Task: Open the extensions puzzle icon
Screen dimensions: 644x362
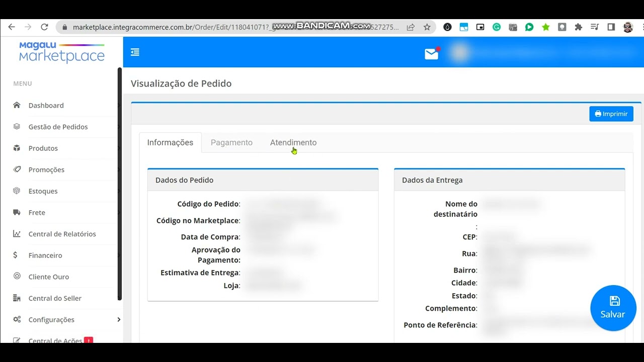Action: pos(579,27)
